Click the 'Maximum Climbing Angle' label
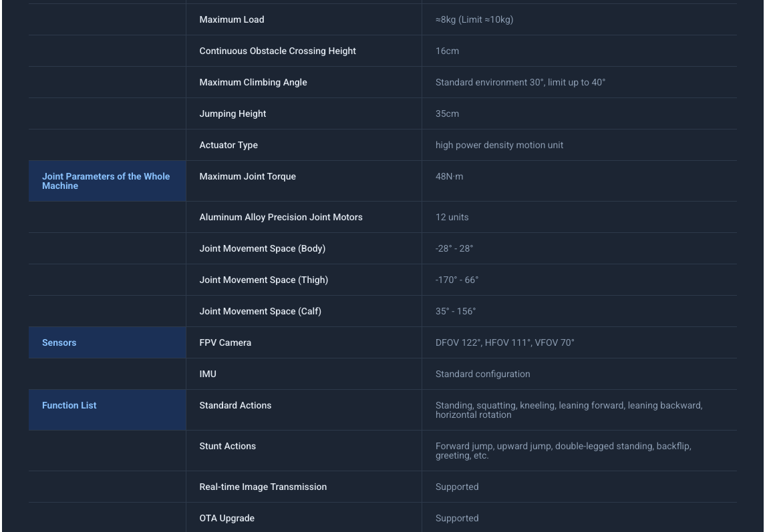This screenshot has height=532, width=765. pos(253,82)
